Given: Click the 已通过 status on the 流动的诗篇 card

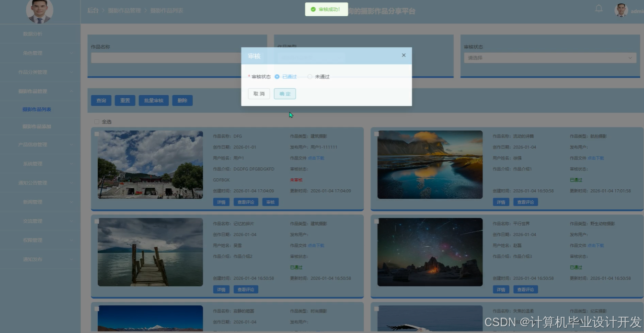Looking at the screenshot, I should (576, 180).
